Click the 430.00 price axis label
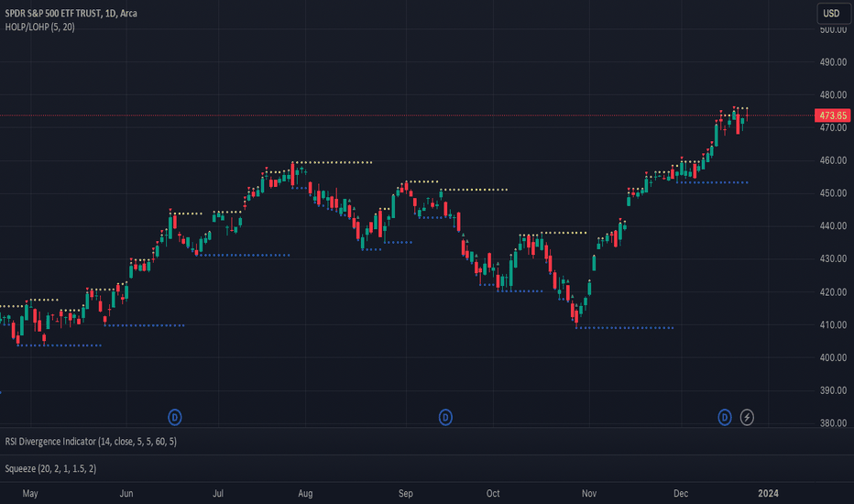This screenshot has width=854, height=504. 833,258
